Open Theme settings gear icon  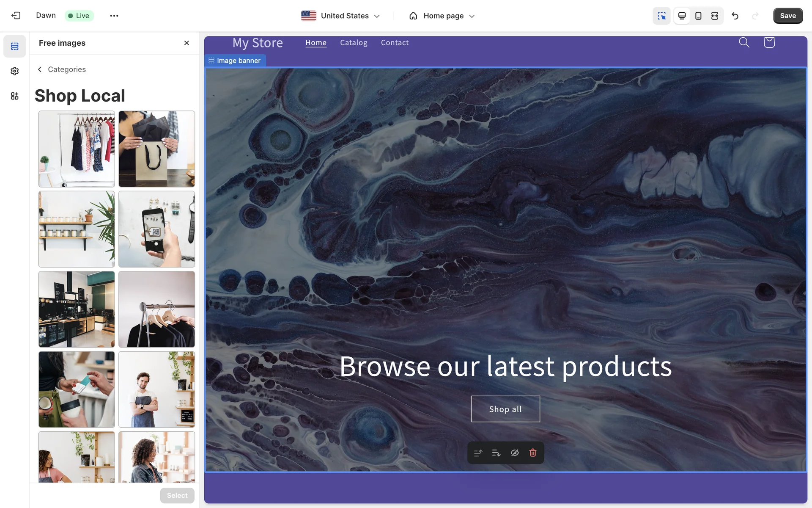15,71
